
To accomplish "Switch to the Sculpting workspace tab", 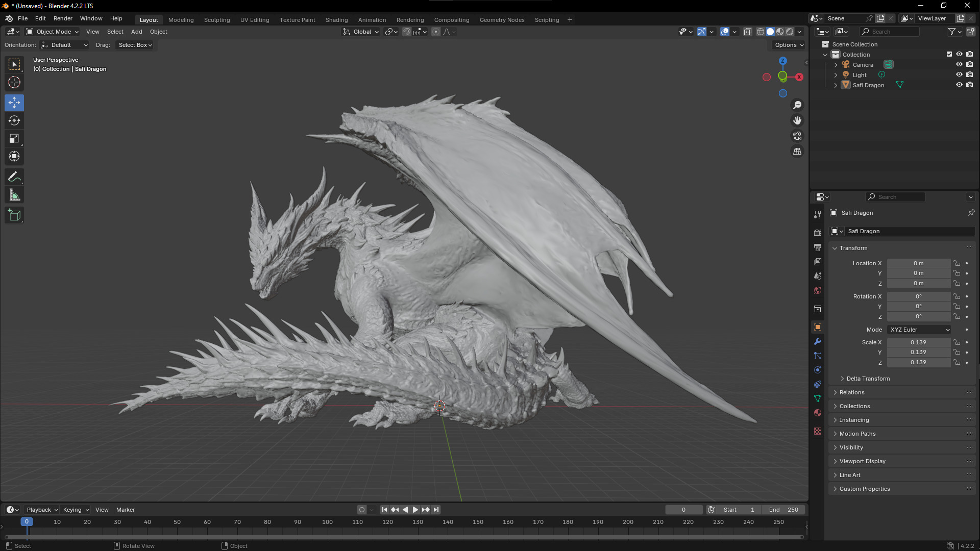I will (217, 20).
